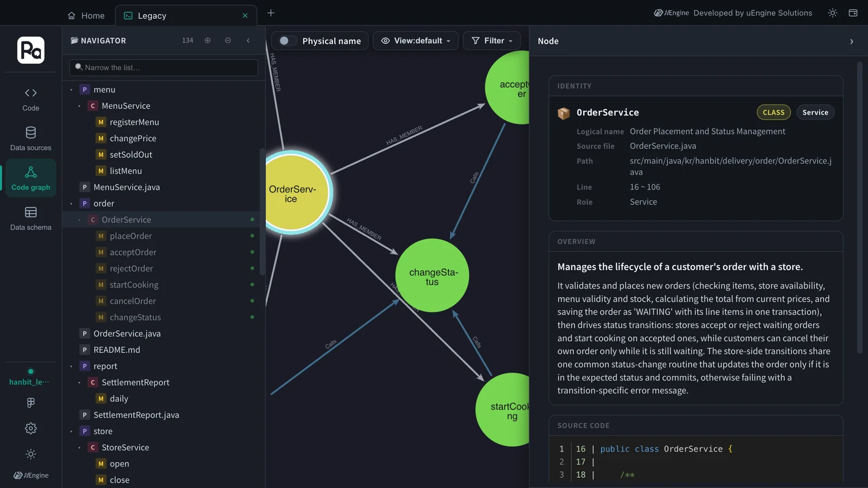Click the Ra app logo
The width and height of the screenshot is (868, 488).
coord(31,50)
